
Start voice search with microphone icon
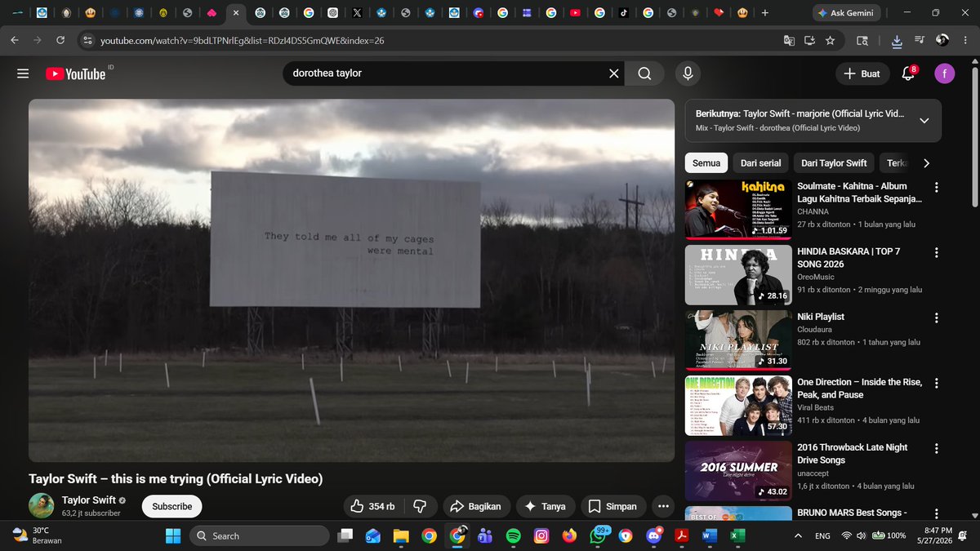pos(688,73)
